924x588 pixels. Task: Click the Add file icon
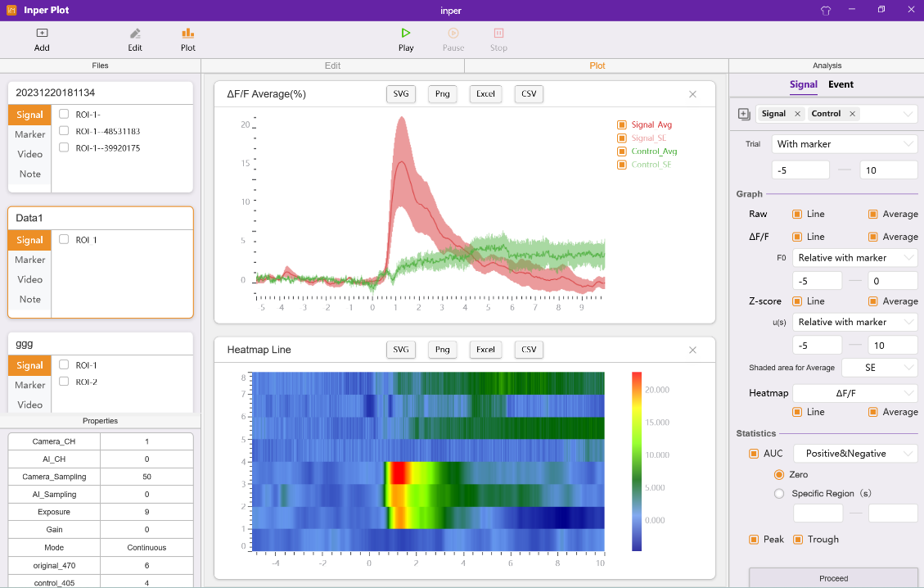[42, 33]
